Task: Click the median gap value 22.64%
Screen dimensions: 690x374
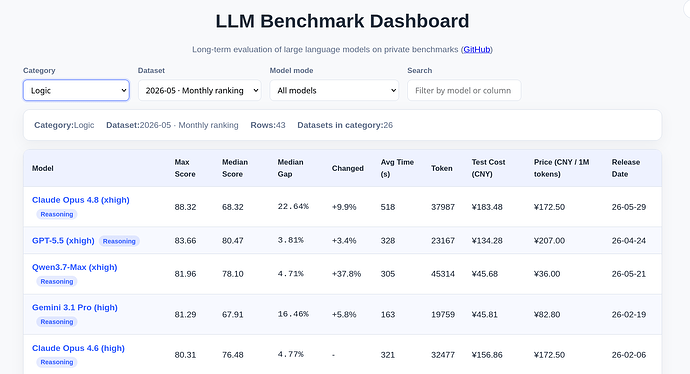Action: tap(293, 206)
